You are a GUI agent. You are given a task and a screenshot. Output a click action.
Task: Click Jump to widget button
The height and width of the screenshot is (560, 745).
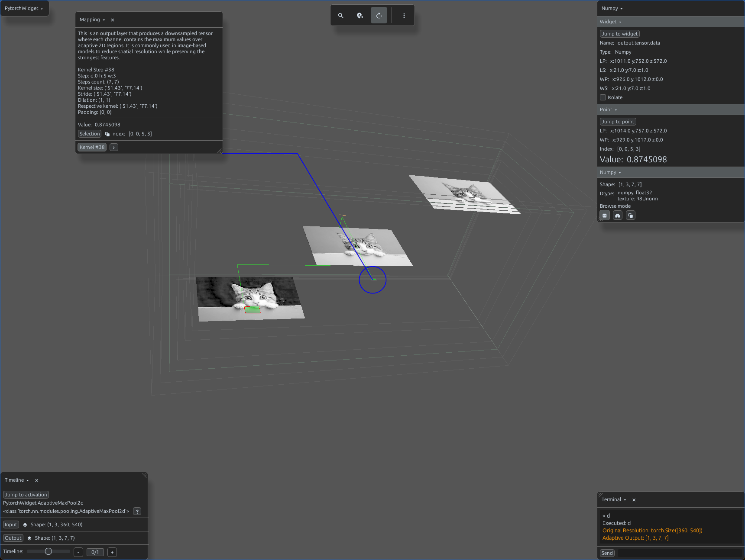click(x=620, y=34)
